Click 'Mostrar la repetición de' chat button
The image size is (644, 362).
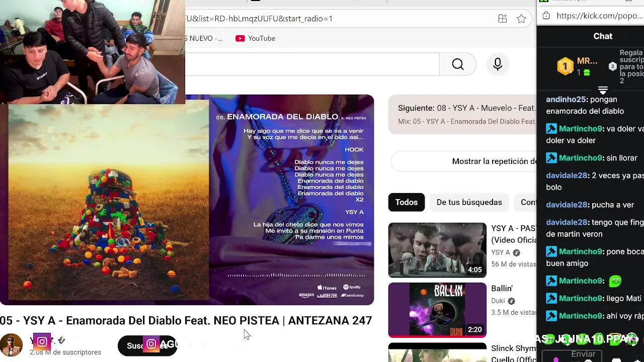pos(463,161)
